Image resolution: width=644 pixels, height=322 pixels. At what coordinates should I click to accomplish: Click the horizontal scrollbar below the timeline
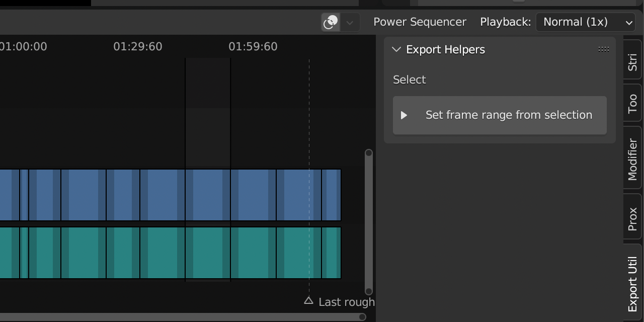(x=181, y=317)
